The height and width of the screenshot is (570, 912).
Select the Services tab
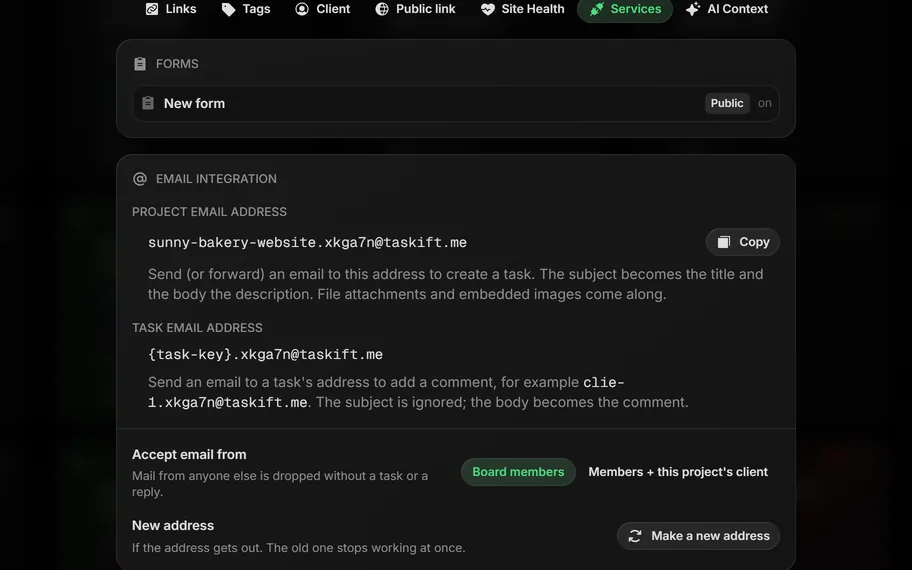tap(625, 9)
